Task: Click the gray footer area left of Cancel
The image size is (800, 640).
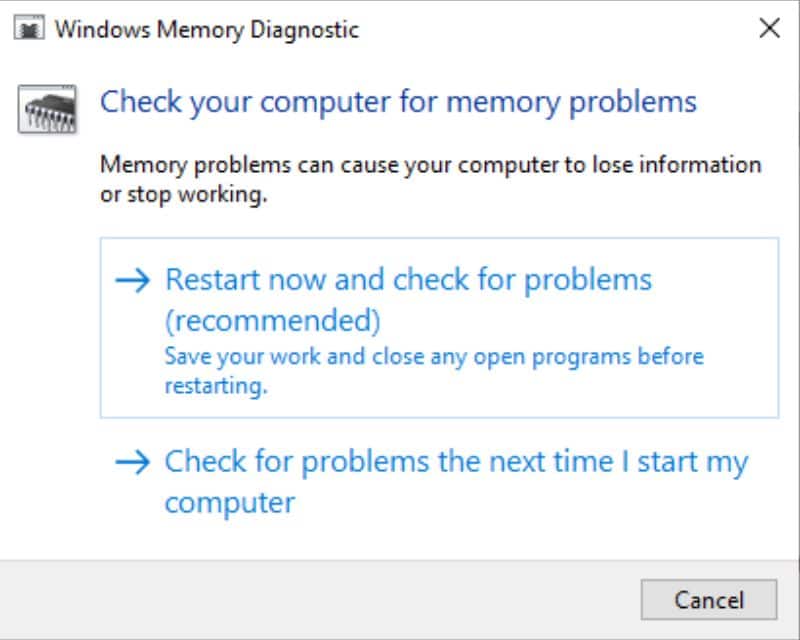Action: (x=320, y=600)
